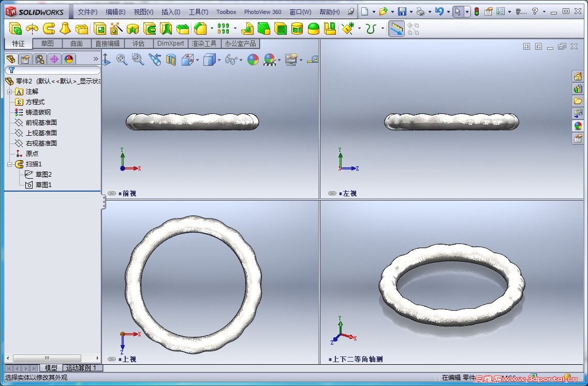Open the View Orientation dropdown arrow
Image resolution: width=588 pixels, height=386 pixels.
click(x=197, y=60)
